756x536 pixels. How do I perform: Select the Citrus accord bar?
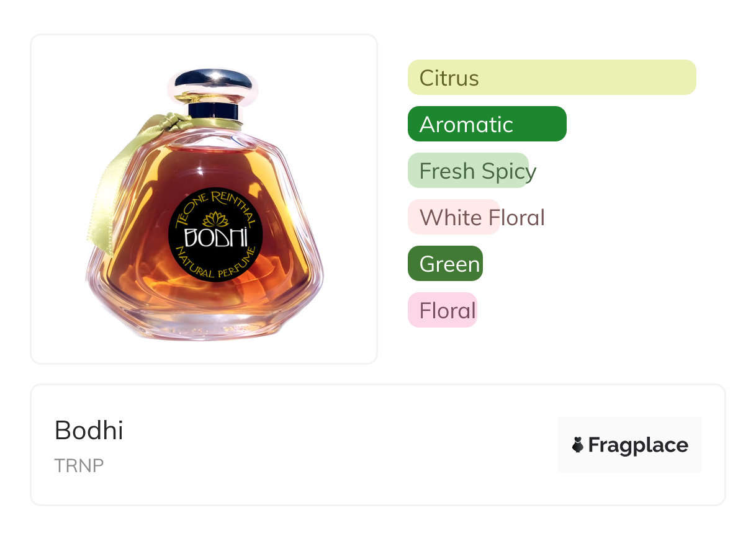(552, 78)
